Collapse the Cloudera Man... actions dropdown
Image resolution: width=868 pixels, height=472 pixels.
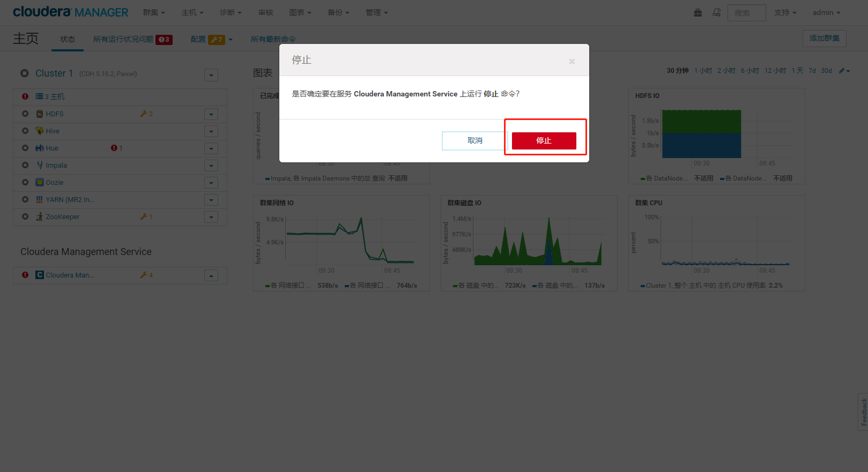click(x=211, y=275)
